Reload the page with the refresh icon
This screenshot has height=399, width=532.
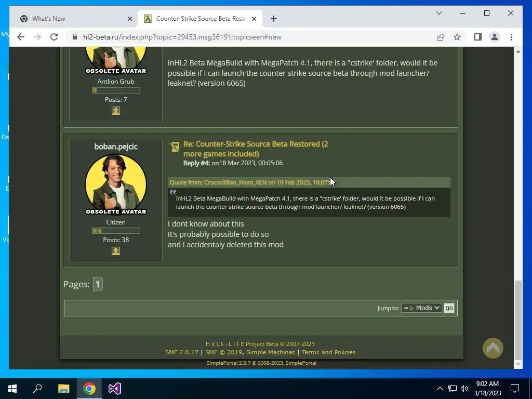[x=54, y=37]
